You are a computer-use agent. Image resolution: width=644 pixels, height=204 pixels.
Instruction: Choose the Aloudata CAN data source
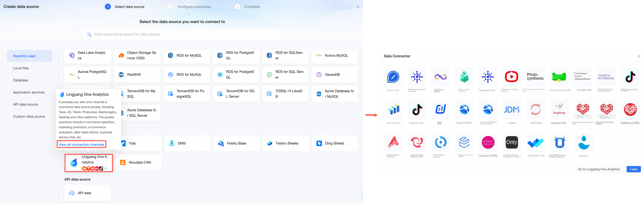139,162
